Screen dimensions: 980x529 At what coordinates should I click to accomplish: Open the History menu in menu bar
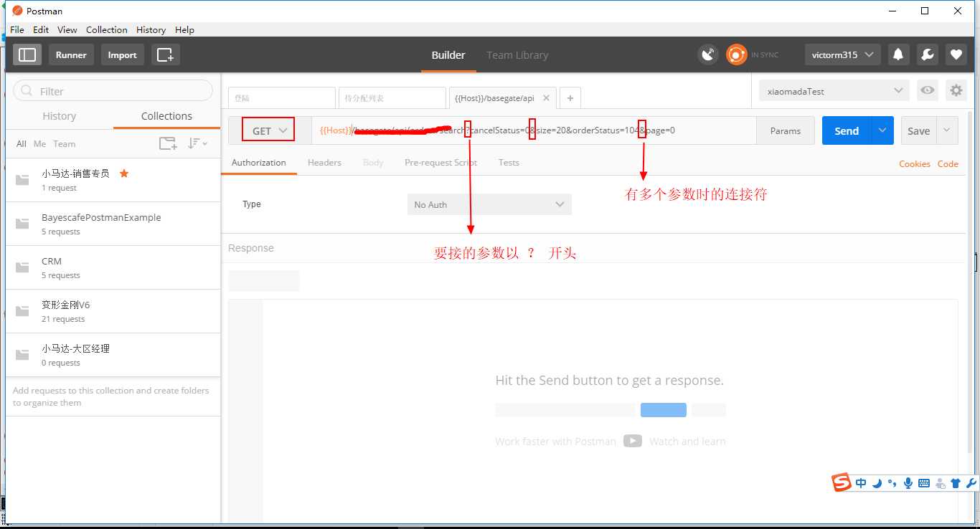tap(151, 29)
